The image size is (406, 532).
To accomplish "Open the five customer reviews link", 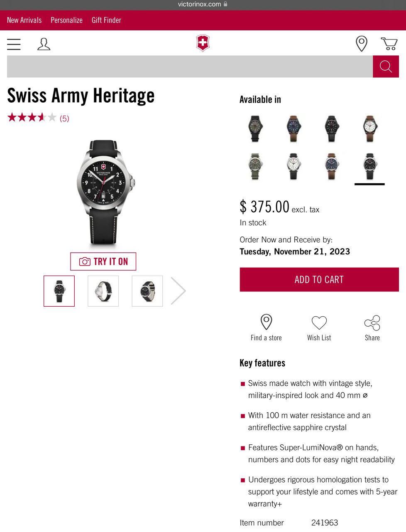I will pos(64,118).
